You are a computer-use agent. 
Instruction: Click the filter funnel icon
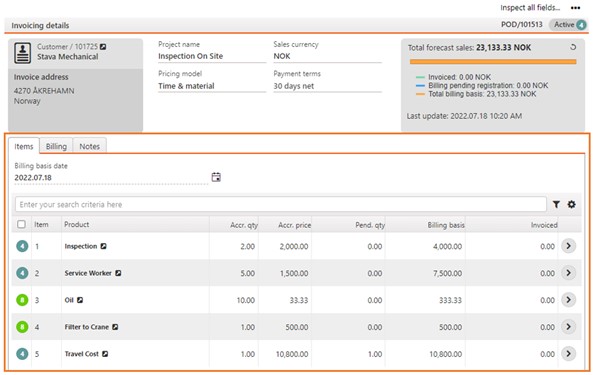[x=556, y=205]
